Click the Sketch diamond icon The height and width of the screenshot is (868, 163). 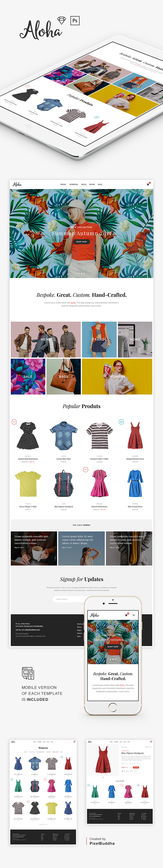click(x=62, y=21)
